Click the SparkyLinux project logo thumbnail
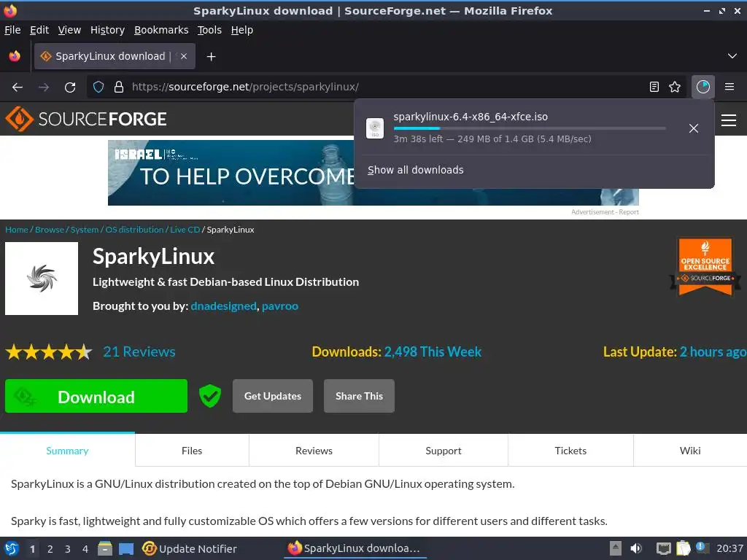 (x=42, y=279)
